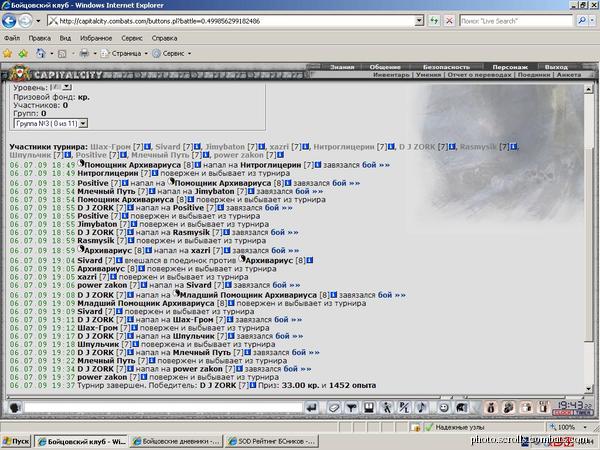
Task: Open the Справка menu
Action: [x=164, y=38]
